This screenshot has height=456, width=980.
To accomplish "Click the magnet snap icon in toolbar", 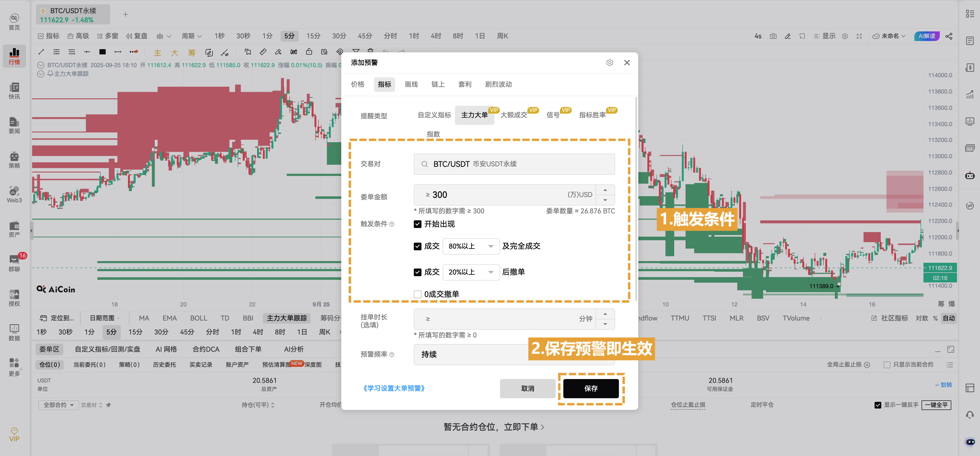I will coord(340,52).
